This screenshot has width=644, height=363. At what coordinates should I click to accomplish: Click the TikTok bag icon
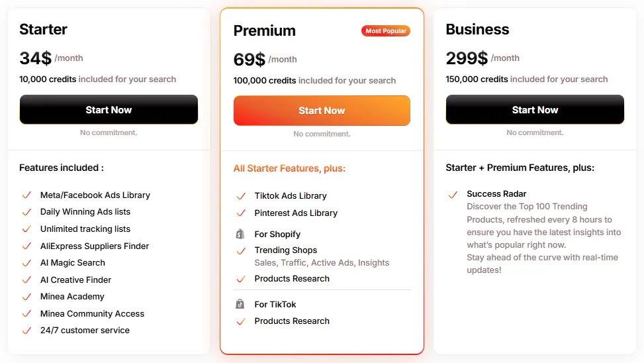(240, 304)
